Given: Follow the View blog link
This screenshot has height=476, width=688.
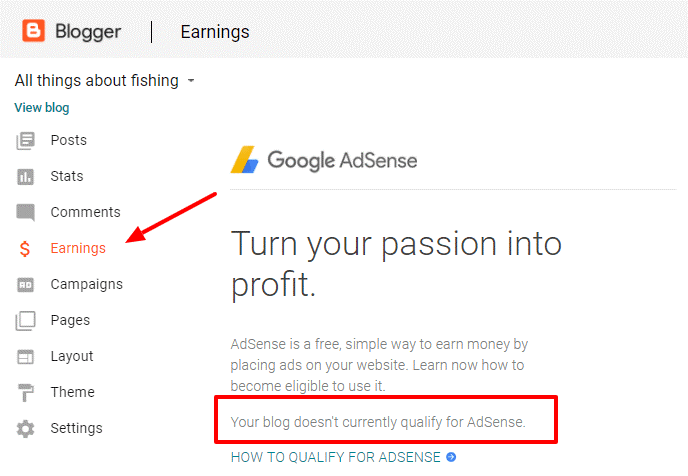Looking at the screenshot, I should (42, 107).
